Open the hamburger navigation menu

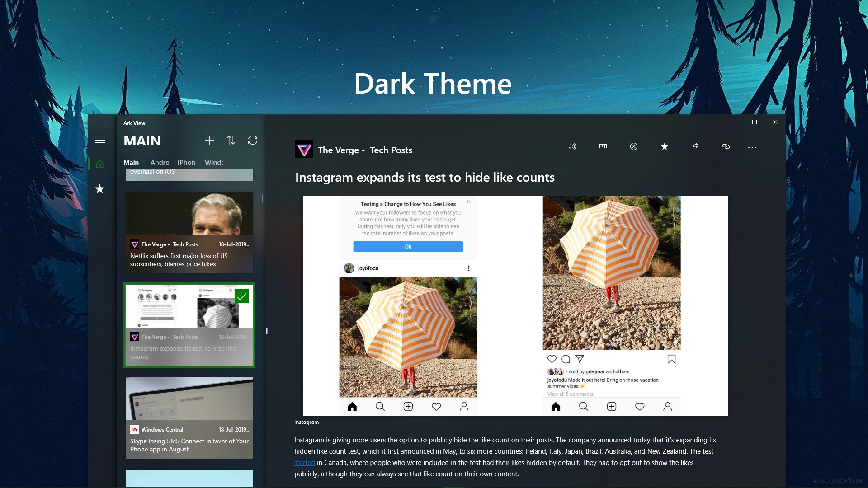(x=100, y=140)
